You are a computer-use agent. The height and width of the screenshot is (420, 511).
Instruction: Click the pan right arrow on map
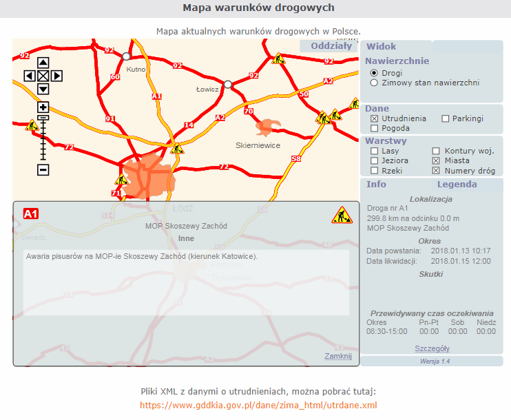[x=56, y=76]
